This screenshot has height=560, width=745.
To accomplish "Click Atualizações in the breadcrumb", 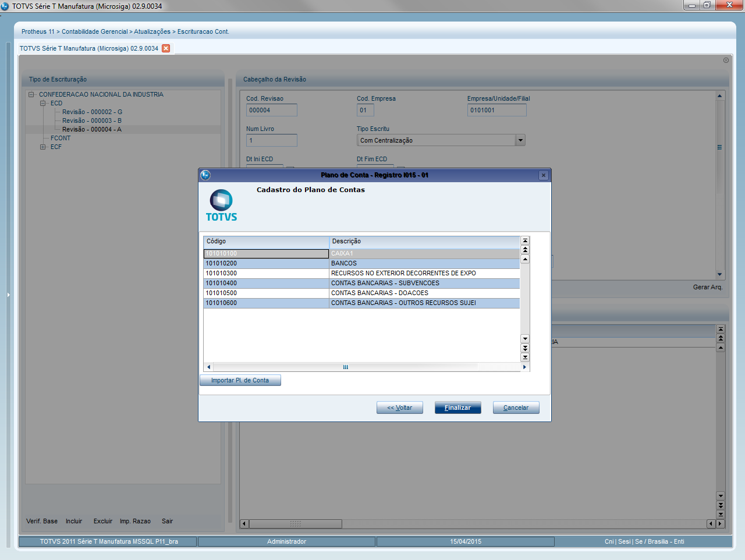I will [x=152, y=31].
